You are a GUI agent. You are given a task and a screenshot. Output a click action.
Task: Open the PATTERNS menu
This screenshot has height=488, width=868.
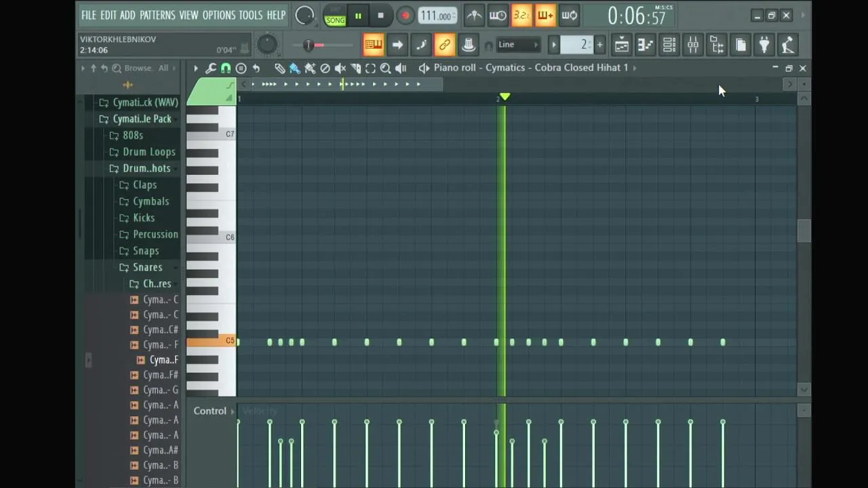click(x=157, y=15)
